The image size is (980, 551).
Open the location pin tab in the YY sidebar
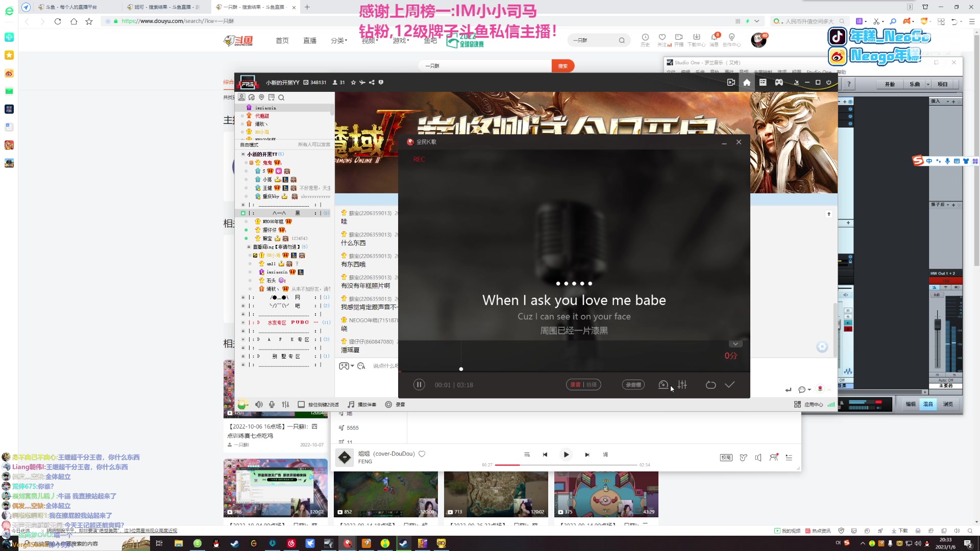[261, 97]
